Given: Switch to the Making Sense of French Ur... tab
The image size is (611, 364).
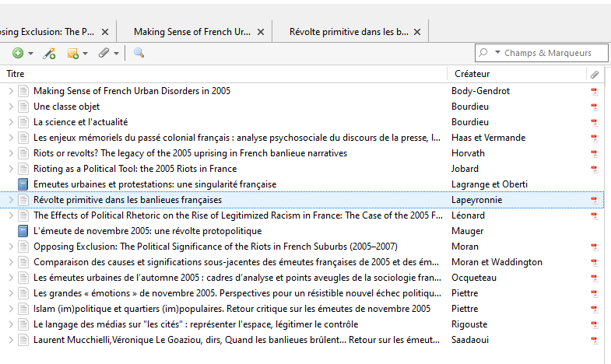Looking at the screenshot, I should [x=191, y=32].
